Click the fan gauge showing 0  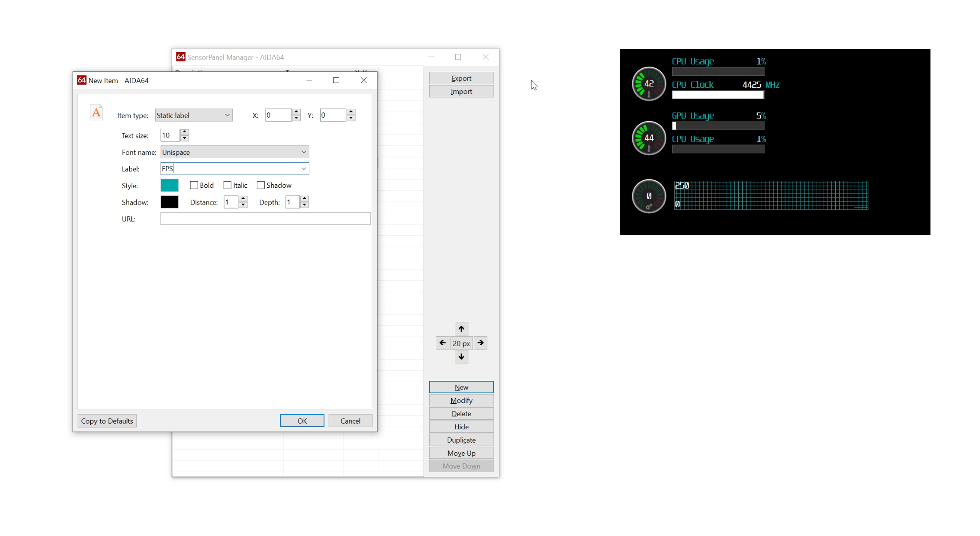pos(648,196)
